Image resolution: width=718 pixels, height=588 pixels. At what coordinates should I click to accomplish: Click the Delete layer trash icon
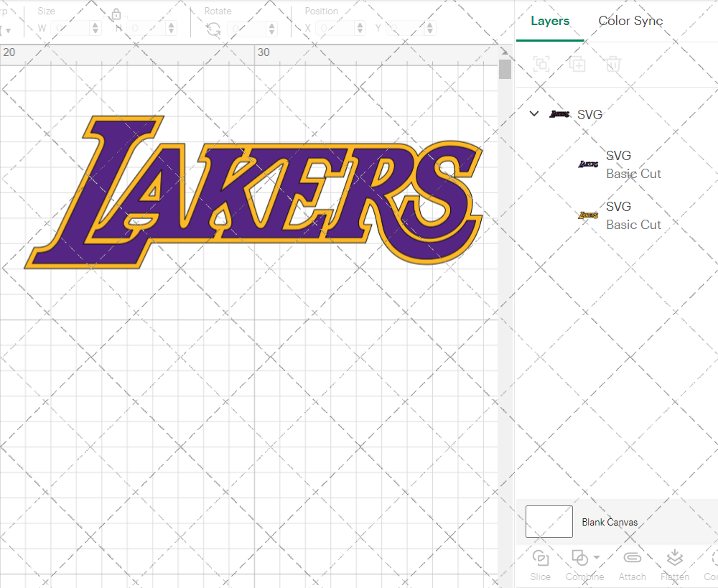pos(613,64)
